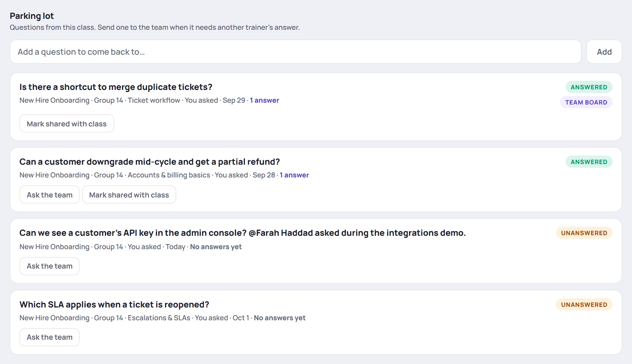The image size is (632, 364).
Task: Ask the team about the partial refund question
Action: (50, 195)
